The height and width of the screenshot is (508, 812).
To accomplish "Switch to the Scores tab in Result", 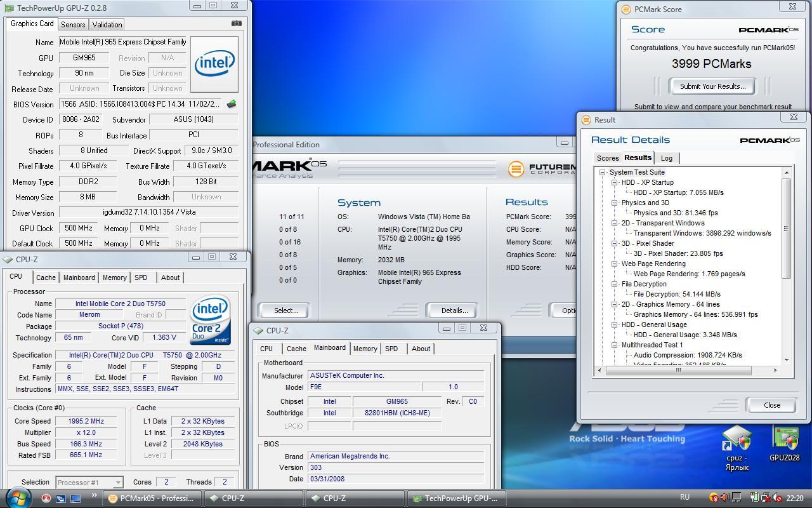I will (x=607, y=158).
